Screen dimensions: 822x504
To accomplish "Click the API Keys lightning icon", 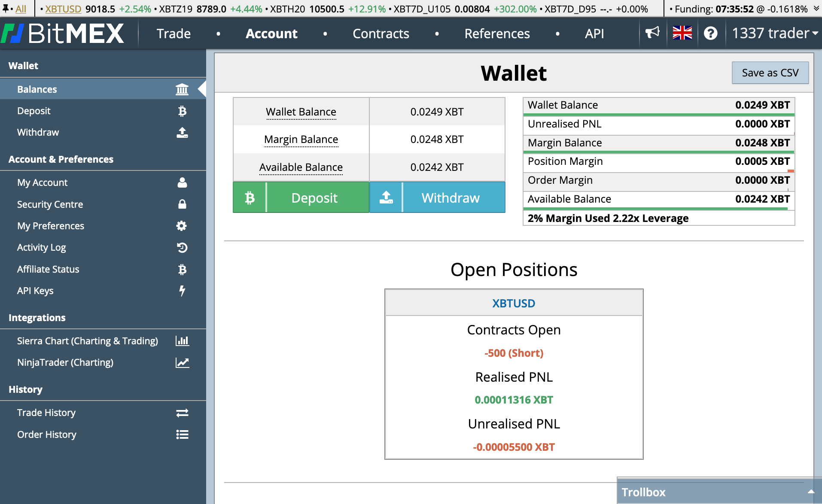I will (x=182, y=291).
